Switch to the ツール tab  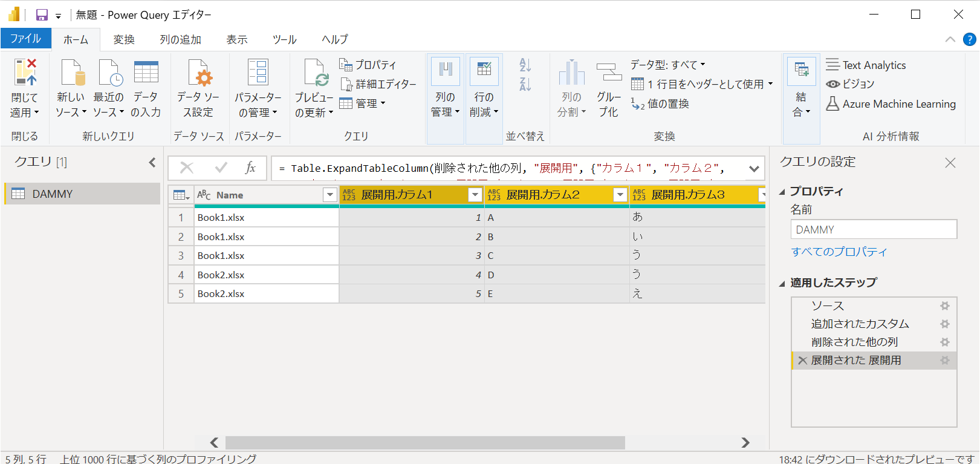284,40
